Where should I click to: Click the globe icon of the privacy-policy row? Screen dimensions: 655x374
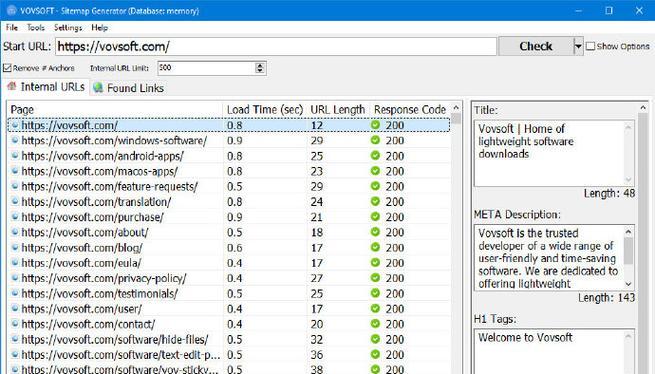15,278
